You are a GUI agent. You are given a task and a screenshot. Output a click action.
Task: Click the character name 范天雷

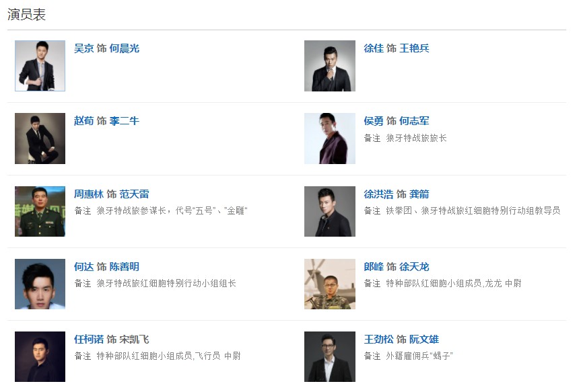[x=134, y=194]
